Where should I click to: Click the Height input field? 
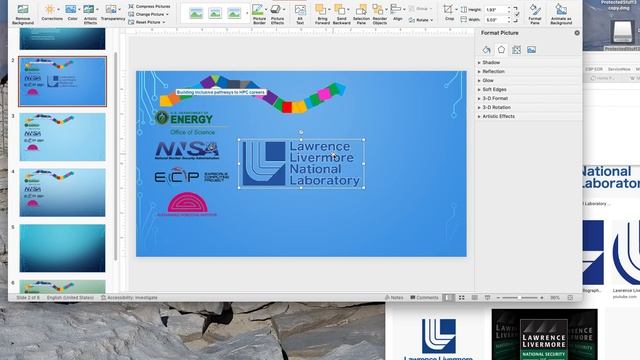click(496, 9)
